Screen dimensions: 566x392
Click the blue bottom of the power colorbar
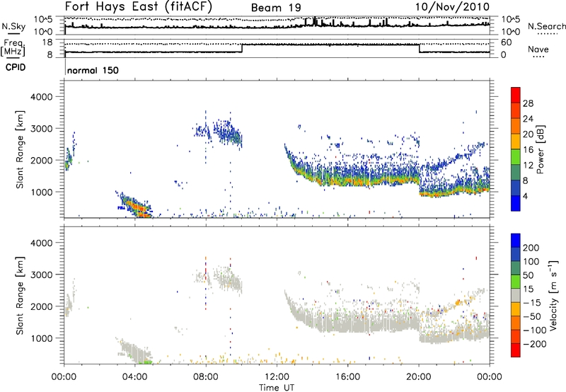tap(516, 203)
